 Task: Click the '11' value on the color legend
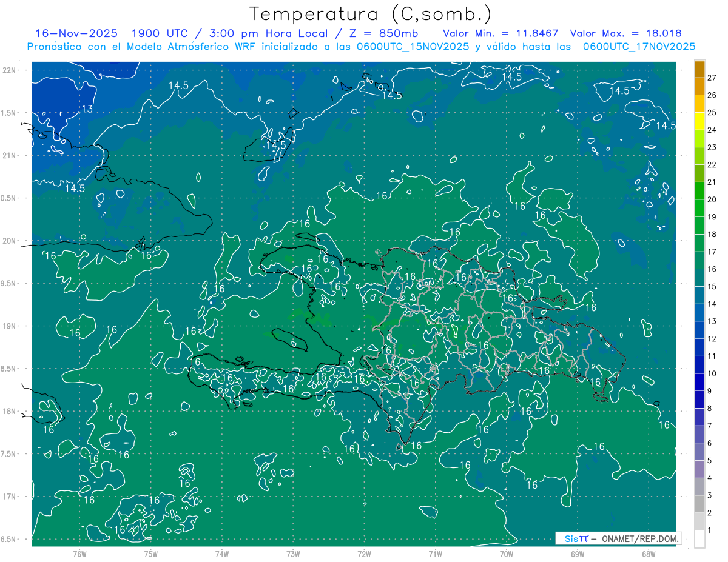point(712,356)
